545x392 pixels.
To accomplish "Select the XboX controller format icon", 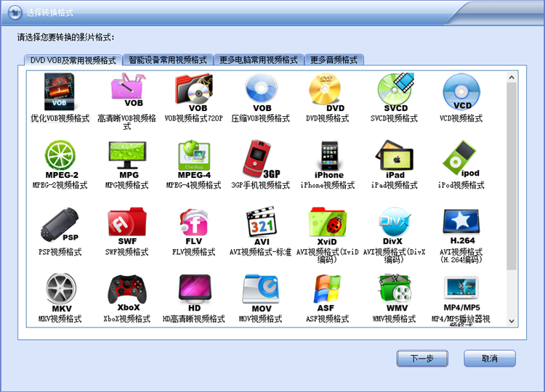I will tap(128, 293).
